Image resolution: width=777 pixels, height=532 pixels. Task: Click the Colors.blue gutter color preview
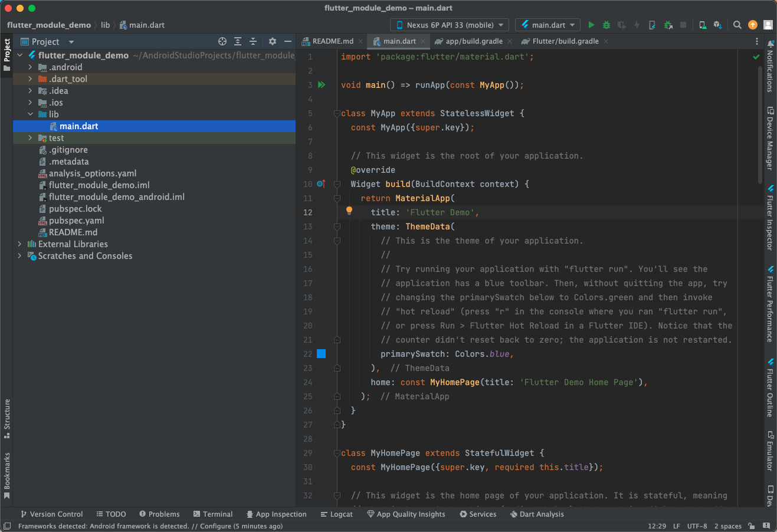[321, 353]
